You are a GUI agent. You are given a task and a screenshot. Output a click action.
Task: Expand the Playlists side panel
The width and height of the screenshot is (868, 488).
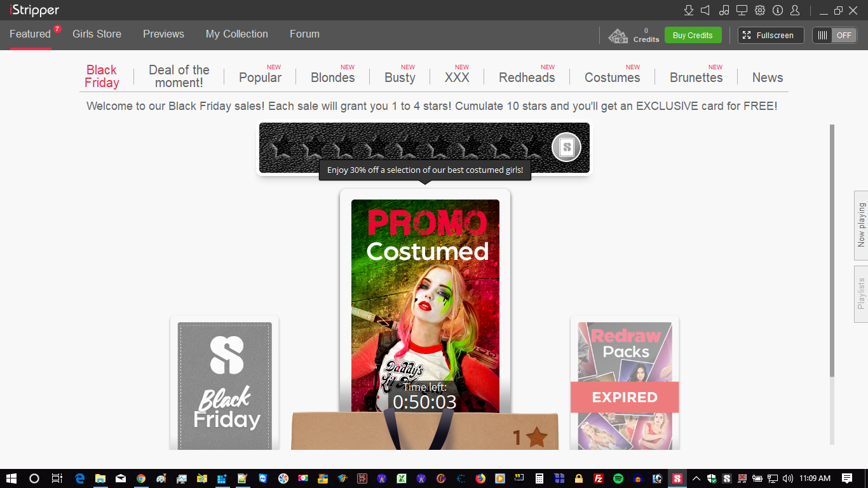(861, 294)
